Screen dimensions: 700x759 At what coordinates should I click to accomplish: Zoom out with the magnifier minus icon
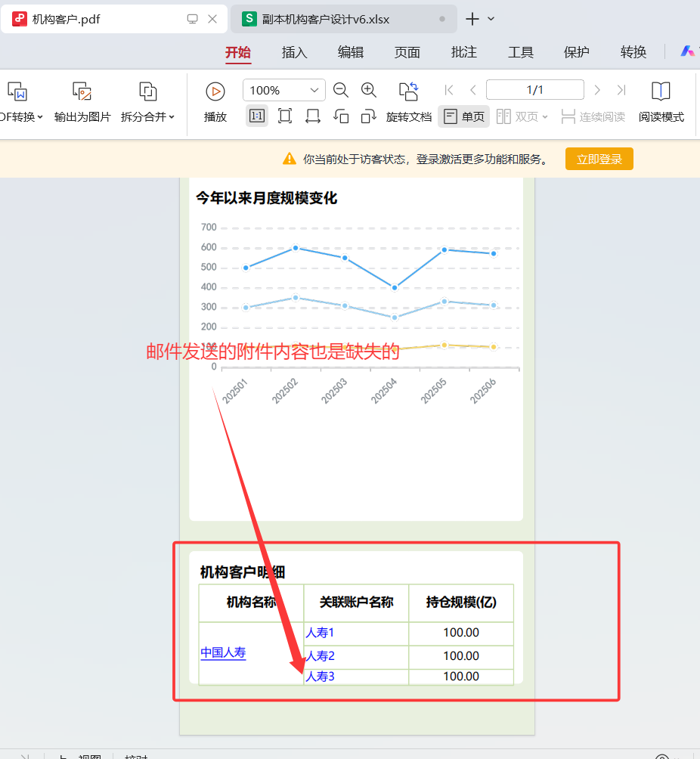(x=341, y=90)
